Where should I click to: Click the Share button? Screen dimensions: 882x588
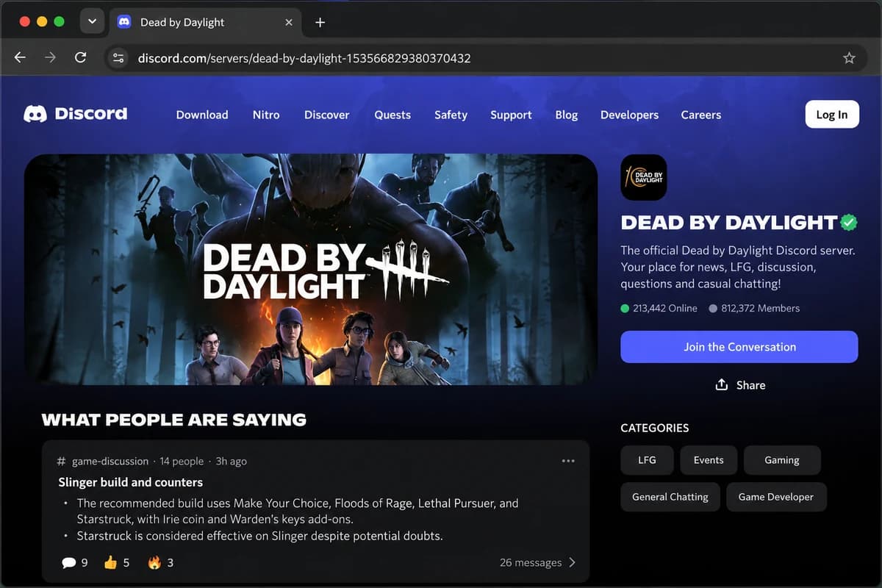pyautogui.click(x=740, y=385)
